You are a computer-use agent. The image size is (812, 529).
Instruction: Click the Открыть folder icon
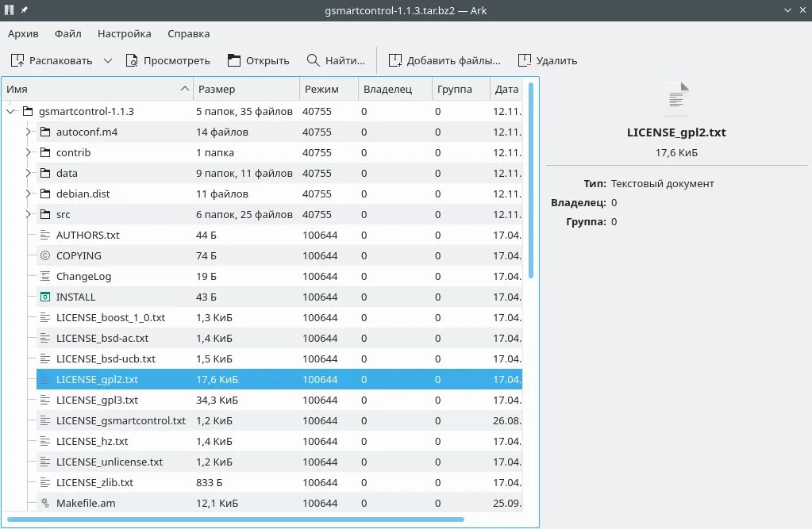[x=234, y=60]
